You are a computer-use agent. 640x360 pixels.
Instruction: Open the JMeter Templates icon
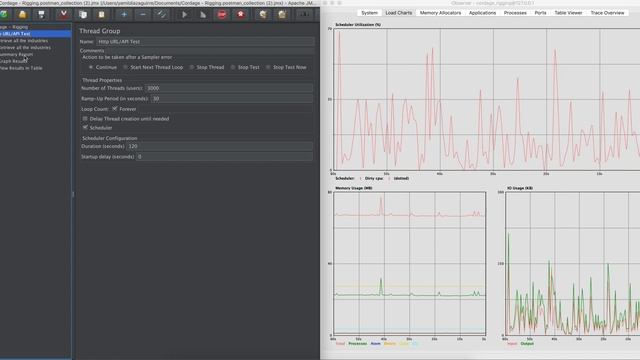pos(4,15)
